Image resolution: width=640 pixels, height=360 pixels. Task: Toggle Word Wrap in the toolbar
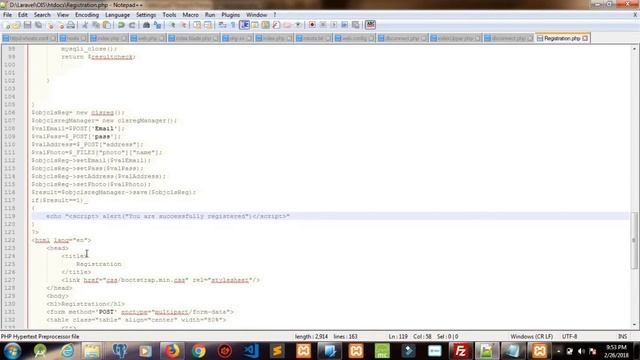pos(222,25)
